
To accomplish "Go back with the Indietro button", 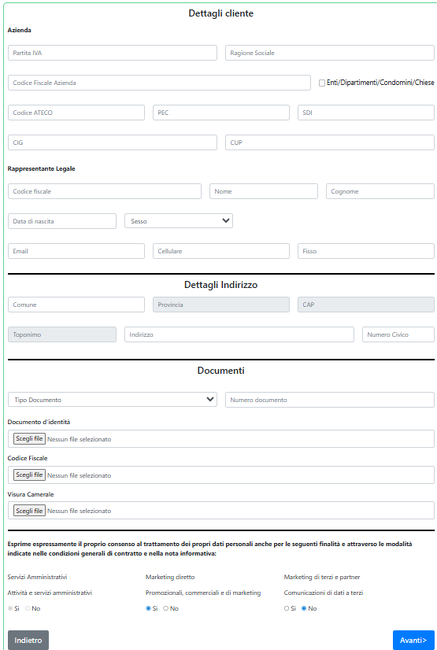I will pyautogui.click(x=28, y=640).
